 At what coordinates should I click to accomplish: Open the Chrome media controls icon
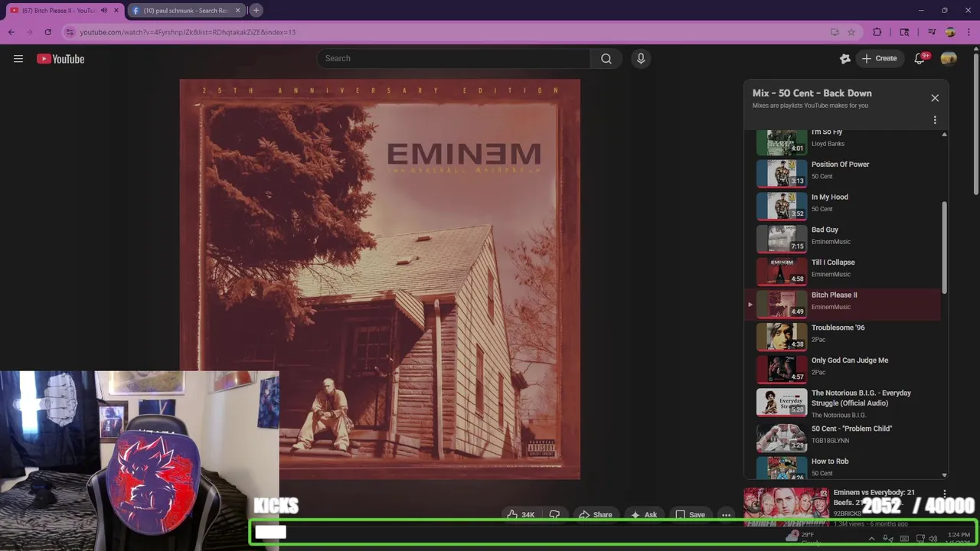coord(932,32)
